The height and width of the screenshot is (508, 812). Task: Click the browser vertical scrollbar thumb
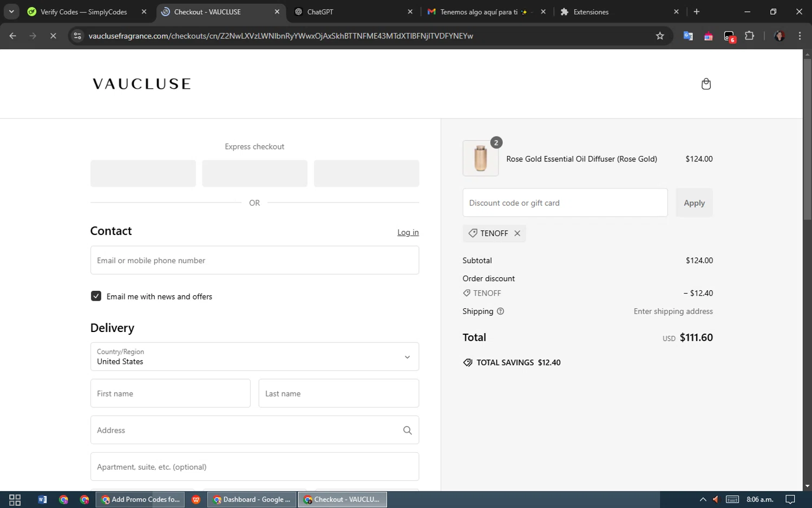[807, 139]
